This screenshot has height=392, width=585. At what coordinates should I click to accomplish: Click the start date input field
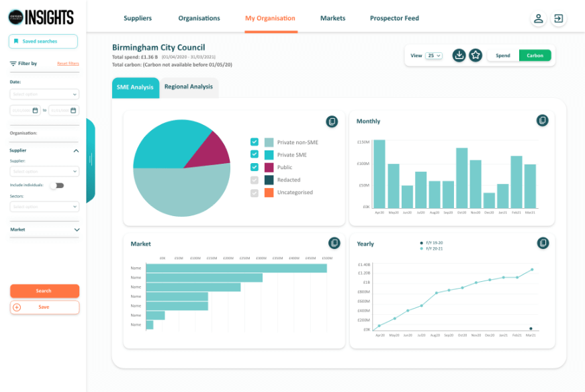tap(25, 110)
